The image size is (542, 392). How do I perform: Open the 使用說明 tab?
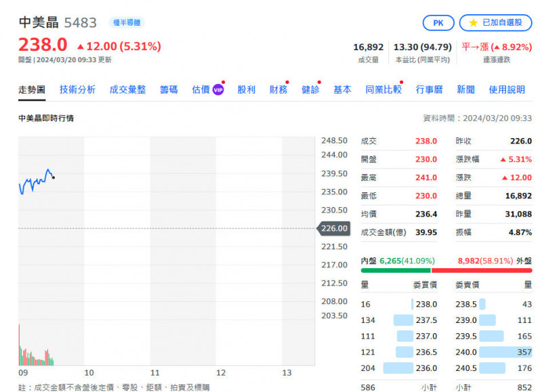pos(507,90)
